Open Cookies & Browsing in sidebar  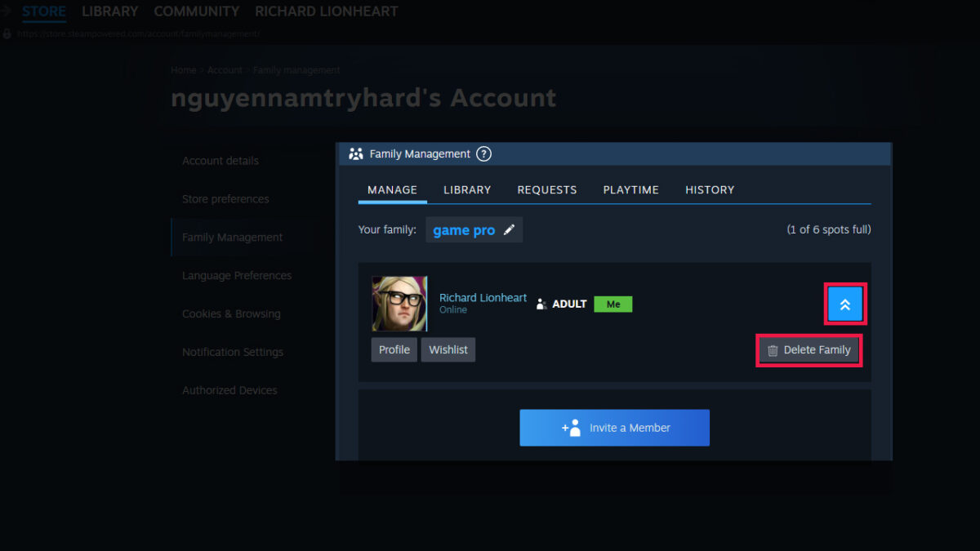click(x=231, y=314)
